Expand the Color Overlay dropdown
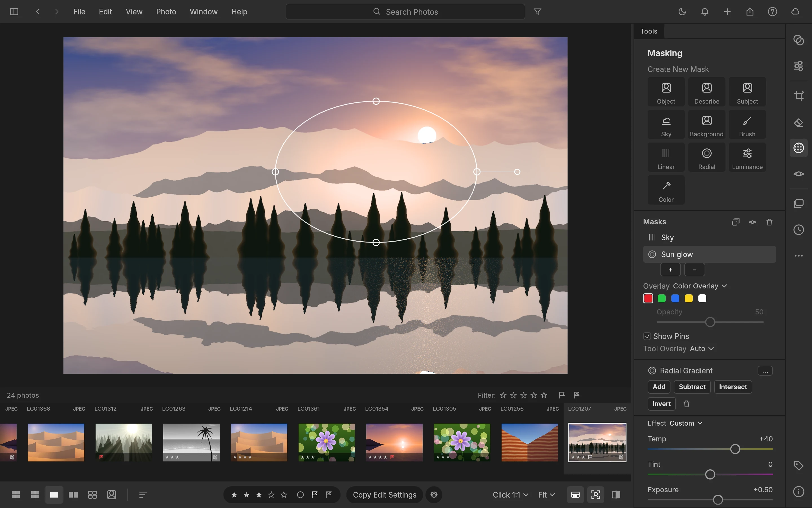 click(700, 286)
